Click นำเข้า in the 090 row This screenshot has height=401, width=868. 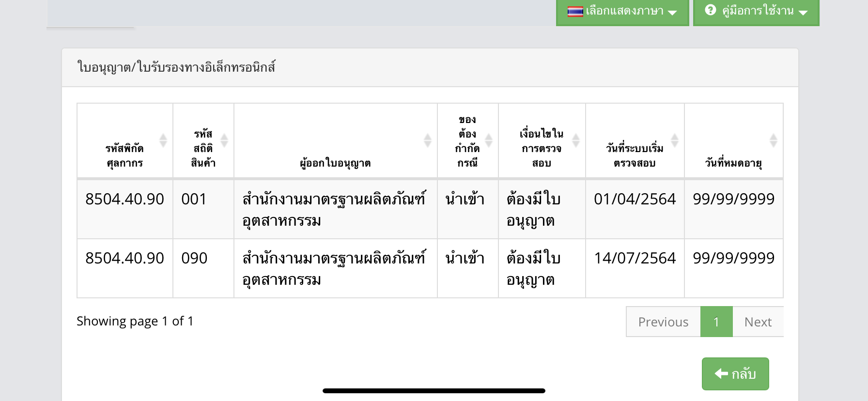pos(465,258)
